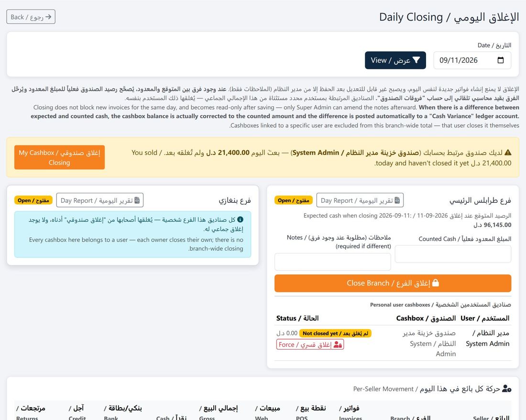The image size is (526, 420).
Task: Click the Status / الحالة column header
Action: [297, 318]
